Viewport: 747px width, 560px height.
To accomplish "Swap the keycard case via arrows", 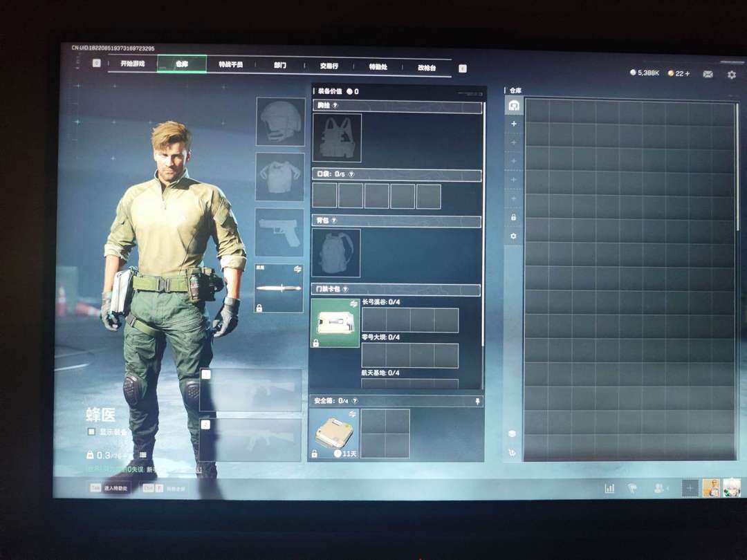I will [353, 304].
